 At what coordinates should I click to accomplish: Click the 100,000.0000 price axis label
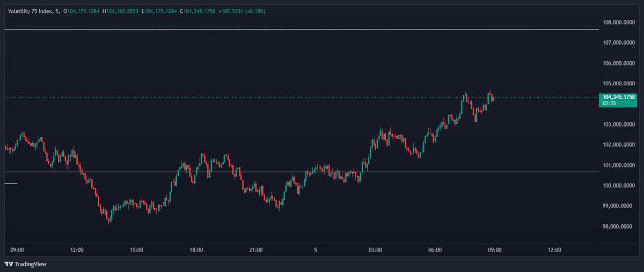(619, 186)
